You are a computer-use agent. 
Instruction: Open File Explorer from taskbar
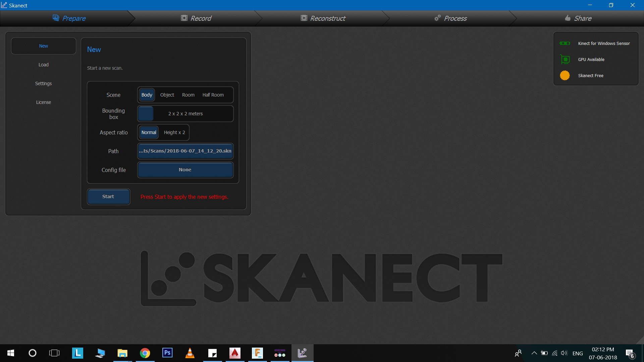(122, 353)
